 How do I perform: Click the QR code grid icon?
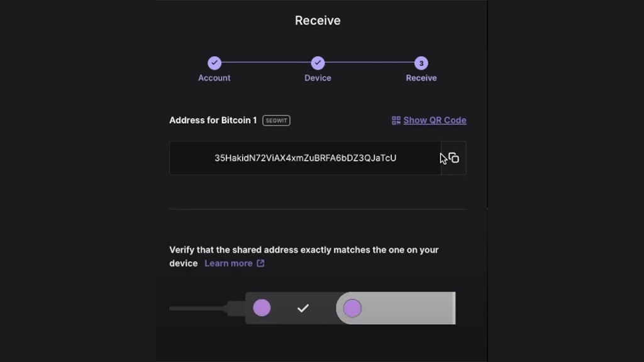(x=396, y=120)
